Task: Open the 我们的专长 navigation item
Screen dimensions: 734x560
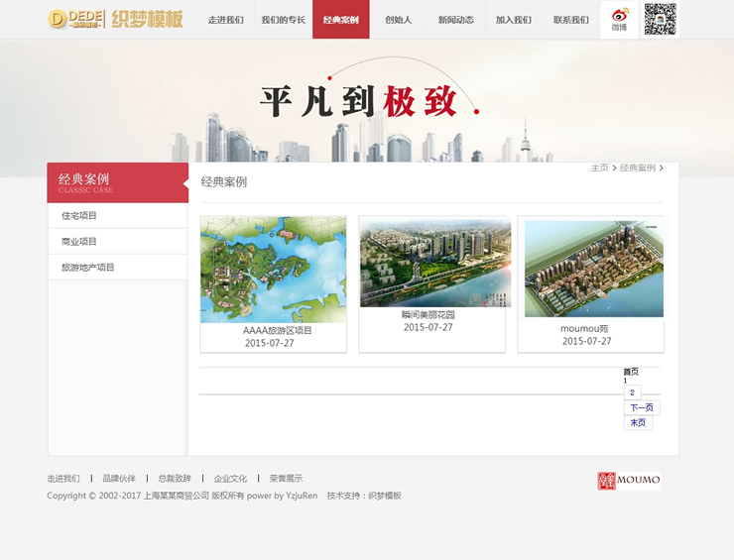Action: [283, 20]
